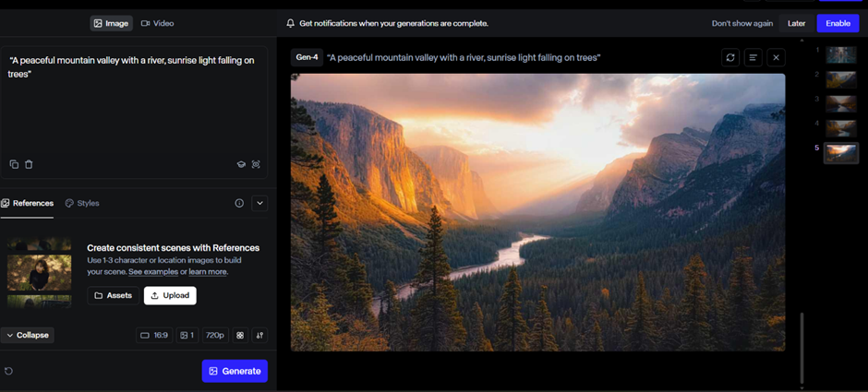Regenerate using the refresh icon
Screen dimensions: 868x392
pyautogui.click(x=730, y=57)
